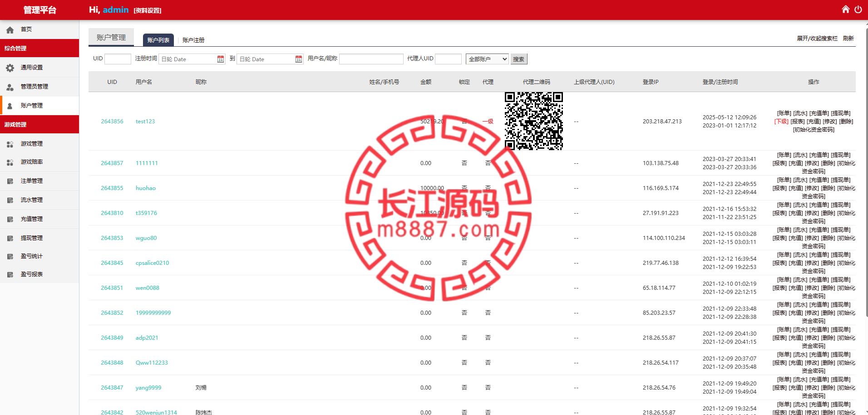
Task: Open username test123 link
Action: click(145, 122)
